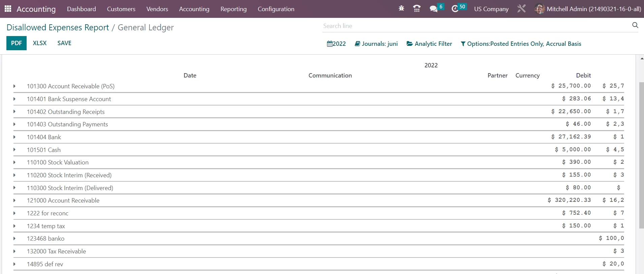
Task: Export report with PDF button
Action: (17, 43)
